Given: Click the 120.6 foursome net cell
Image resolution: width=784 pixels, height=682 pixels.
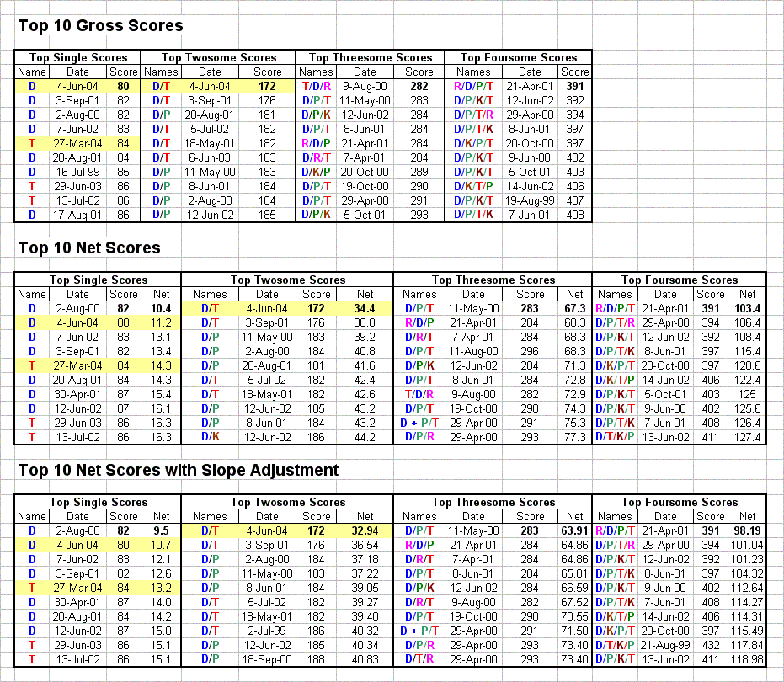Looking at the screenshot, I should (747, 365).
